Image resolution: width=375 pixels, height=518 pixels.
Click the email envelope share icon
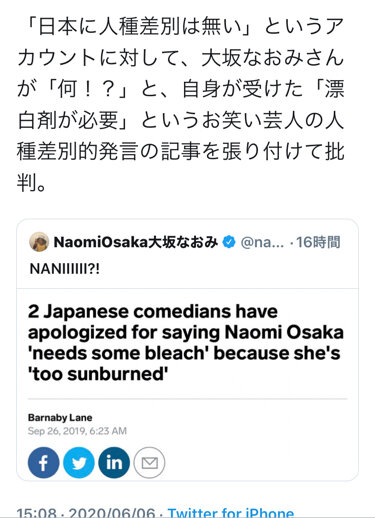(x=149, y=463)
